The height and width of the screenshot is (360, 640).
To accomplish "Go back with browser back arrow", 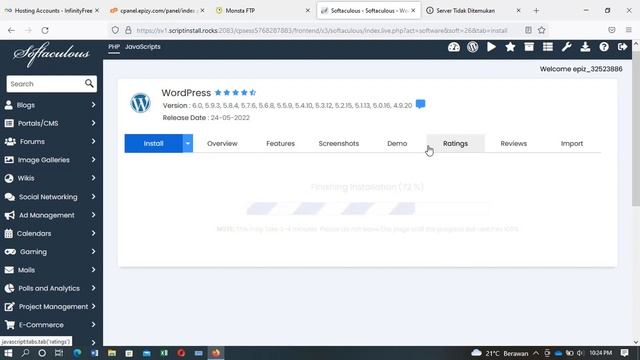I will [11, 30].
